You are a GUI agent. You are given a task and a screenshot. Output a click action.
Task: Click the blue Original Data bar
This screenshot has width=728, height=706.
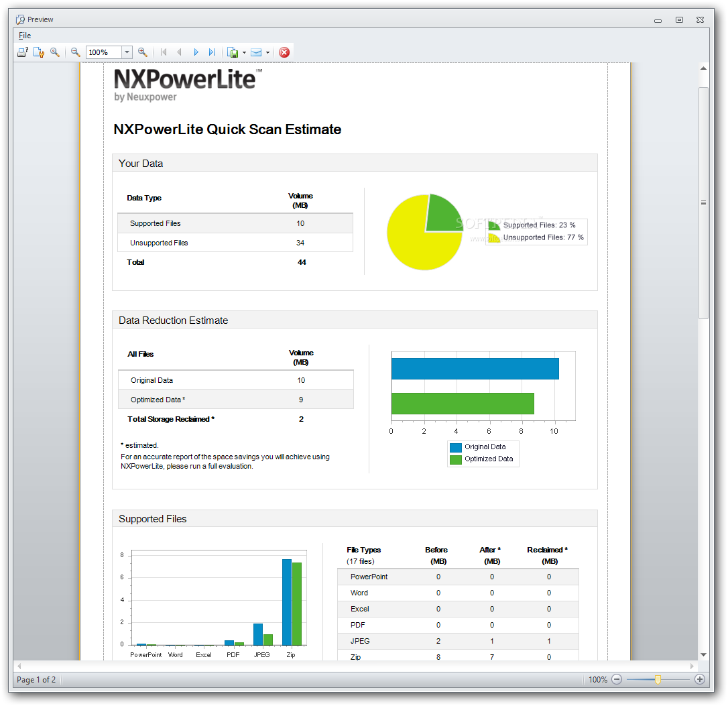point(475,369)
